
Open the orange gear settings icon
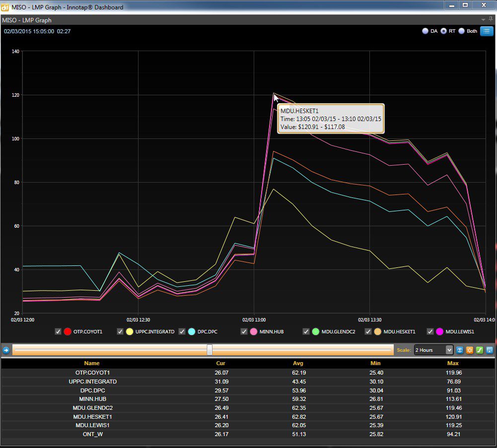click(x=470, y=350)
